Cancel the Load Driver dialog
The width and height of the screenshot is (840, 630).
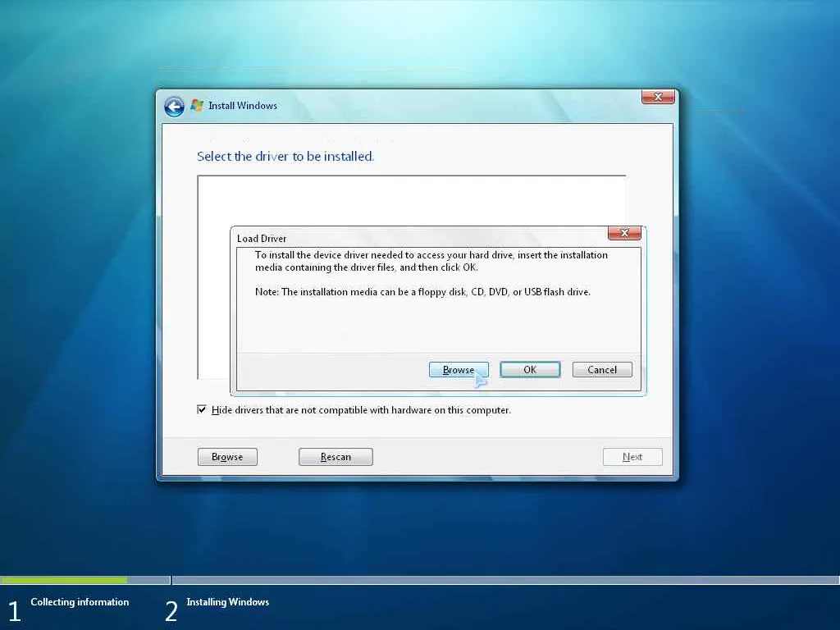[x=602, y=370]
